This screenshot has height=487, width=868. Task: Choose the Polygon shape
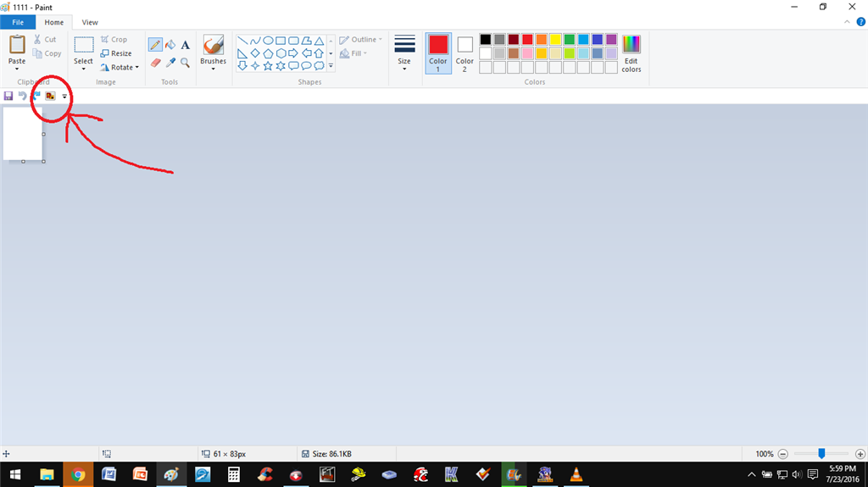306,41
